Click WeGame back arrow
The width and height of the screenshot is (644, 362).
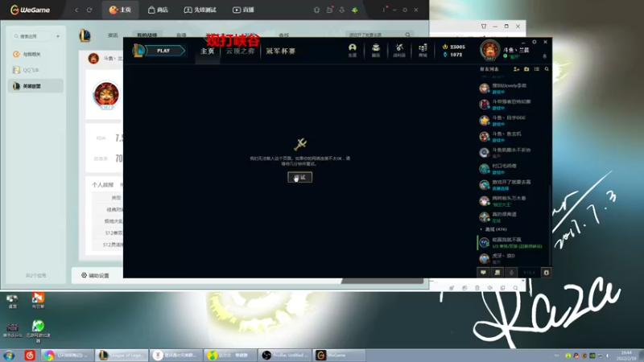coord(76,10)
